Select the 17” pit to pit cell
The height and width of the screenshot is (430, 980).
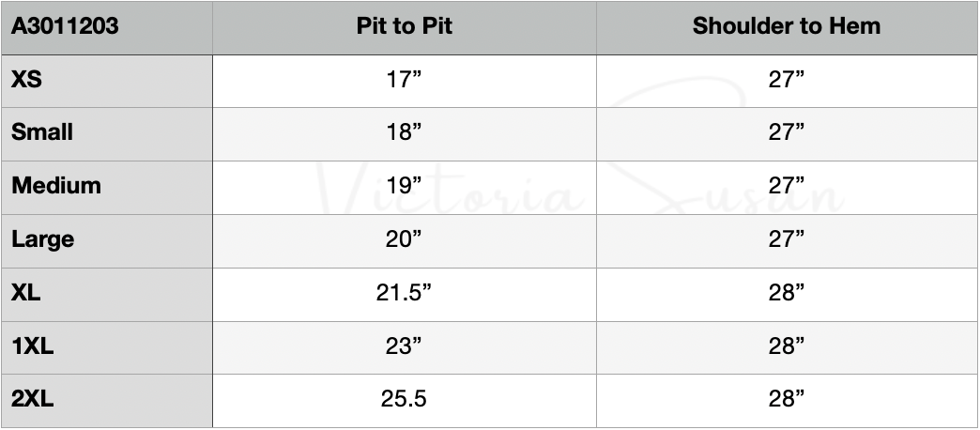(405, 80)
